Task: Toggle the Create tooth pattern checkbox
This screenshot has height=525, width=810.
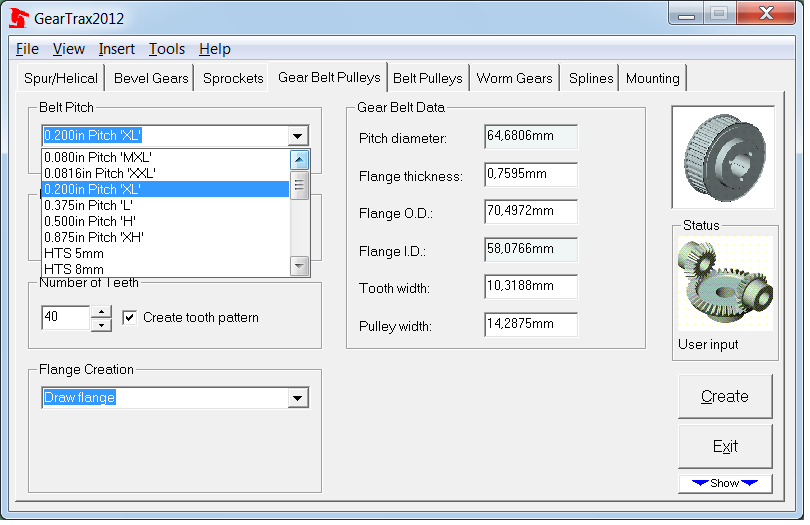Action: (129, 318)
